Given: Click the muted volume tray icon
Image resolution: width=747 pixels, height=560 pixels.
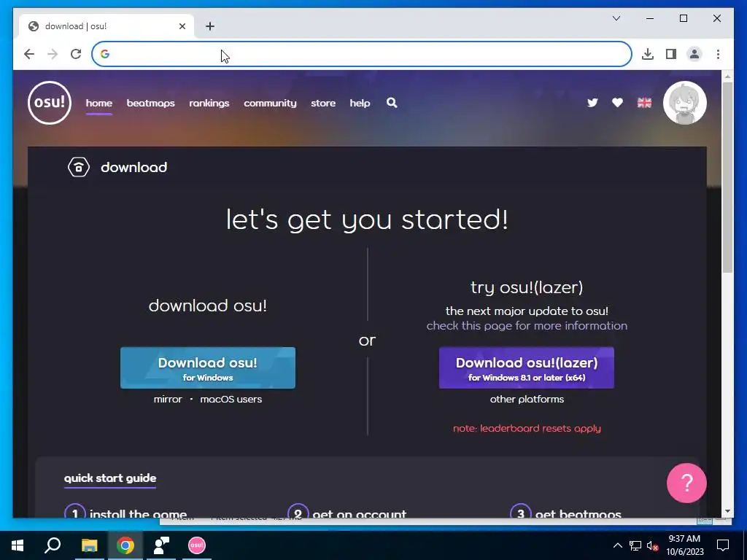Looking at the screenshot, I should coord(652,545).
